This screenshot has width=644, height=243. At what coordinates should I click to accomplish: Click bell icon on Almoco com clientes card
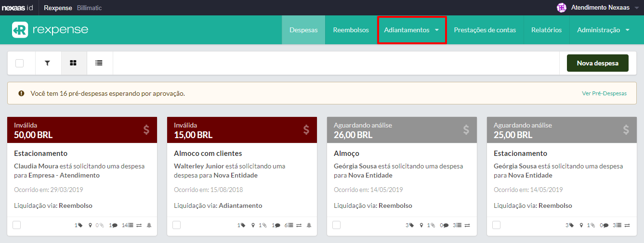point(309,225)
